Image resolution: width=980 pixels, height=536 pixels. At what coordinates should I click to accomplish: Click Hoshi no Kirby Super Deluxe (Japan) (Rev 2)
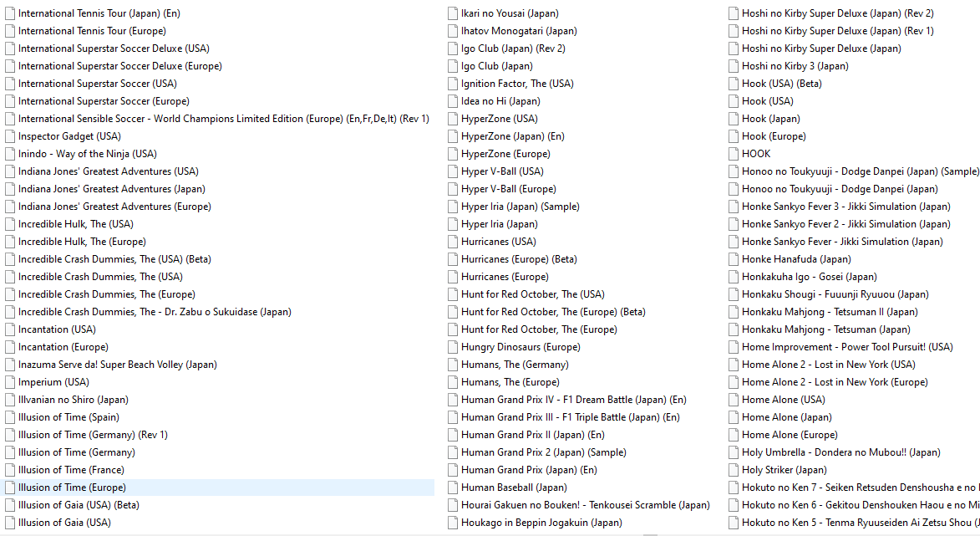pos(838,13)
